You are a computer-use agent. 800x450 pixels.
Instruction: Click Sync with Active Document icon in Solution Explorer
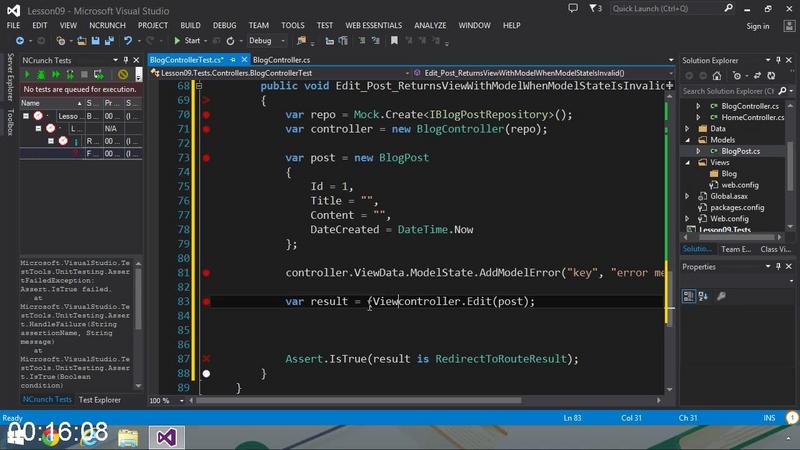(757, 76)
